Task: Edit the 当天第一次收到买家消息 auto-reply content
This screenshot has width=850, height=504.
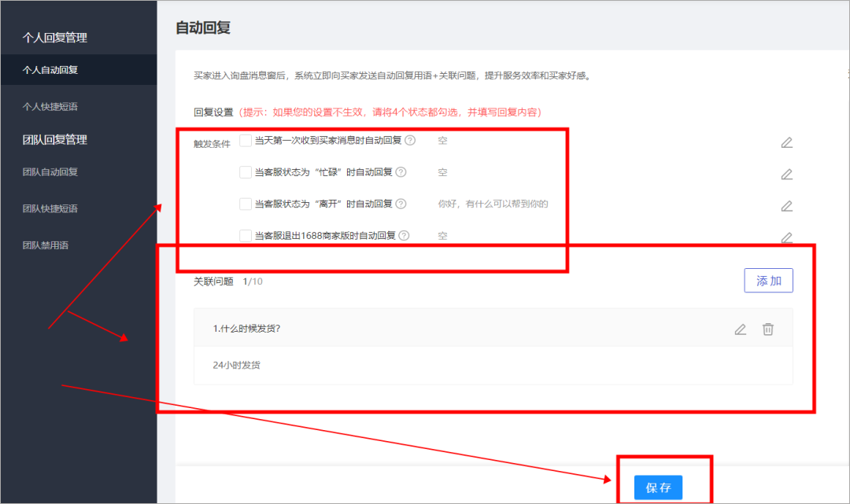Action: (x=786, y=142)
